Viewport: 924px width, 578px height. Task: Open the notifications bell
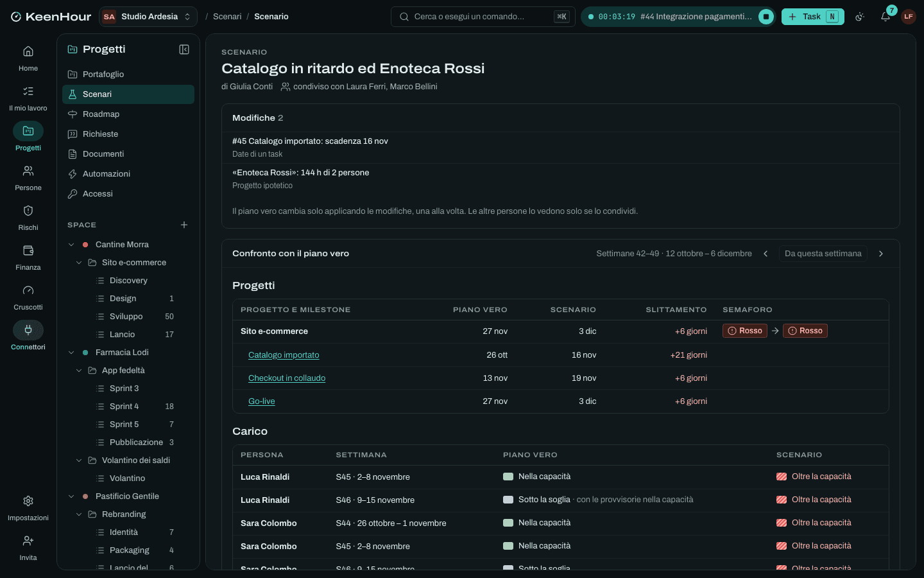coord(886,17)
